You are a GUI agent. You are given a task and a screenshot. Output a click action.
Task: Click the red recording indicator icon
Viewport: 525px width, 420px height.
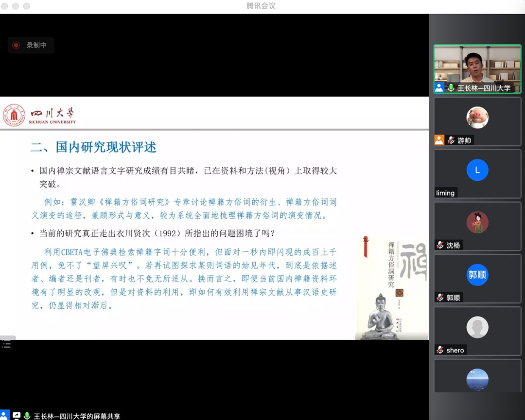(x=16, y=45)
